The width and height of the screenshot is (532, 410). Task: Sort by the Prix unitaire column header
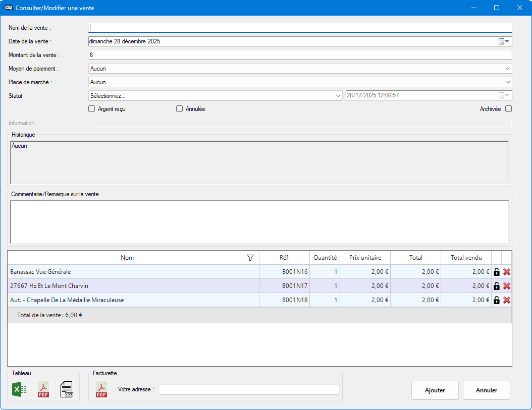pyautogui.click(x=365, y=258)
